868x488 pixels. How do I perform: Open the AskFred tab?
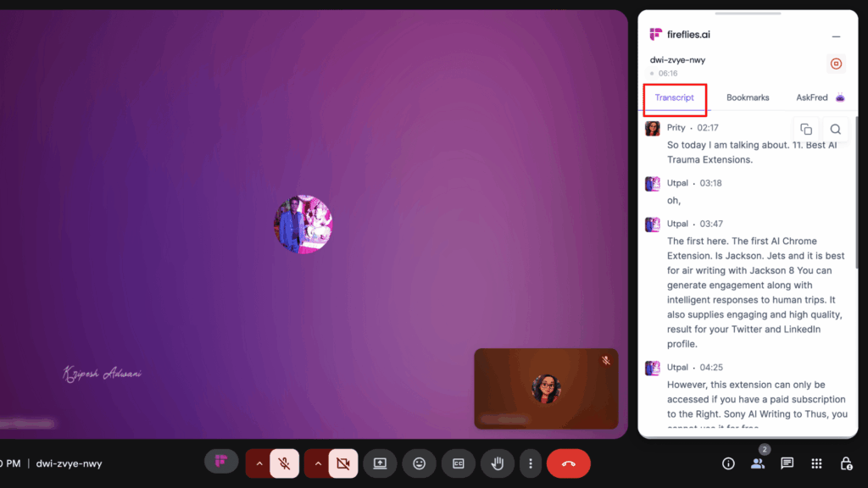[x=812, y=97]
